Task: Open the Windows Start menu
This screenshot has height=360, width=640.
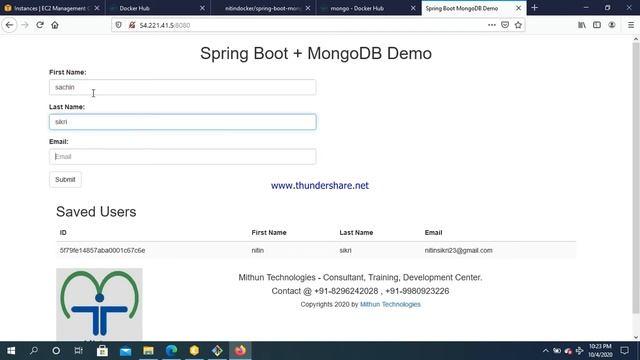Action: click(11, 351)
